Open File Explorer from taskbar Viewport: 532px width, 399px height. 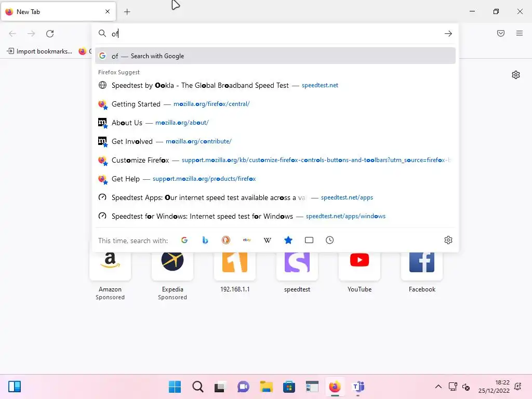pyautogui.click(x=267, y=387)
